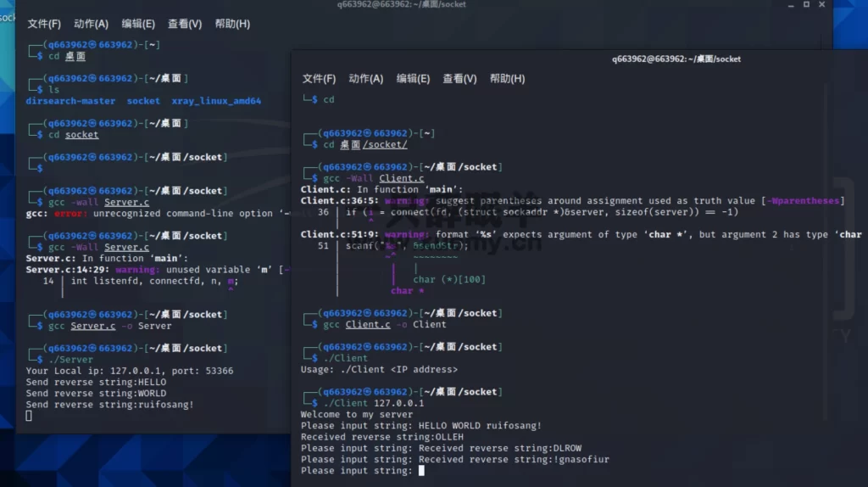Click 'socket' entry in ls output
This screenshot has width=868, height=487.
[143, 101]
